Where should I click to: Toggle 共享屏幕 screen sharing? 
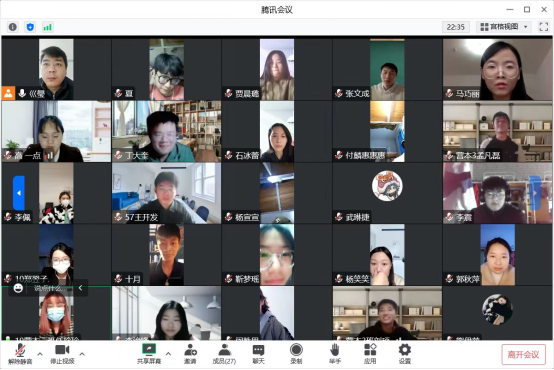149,354
